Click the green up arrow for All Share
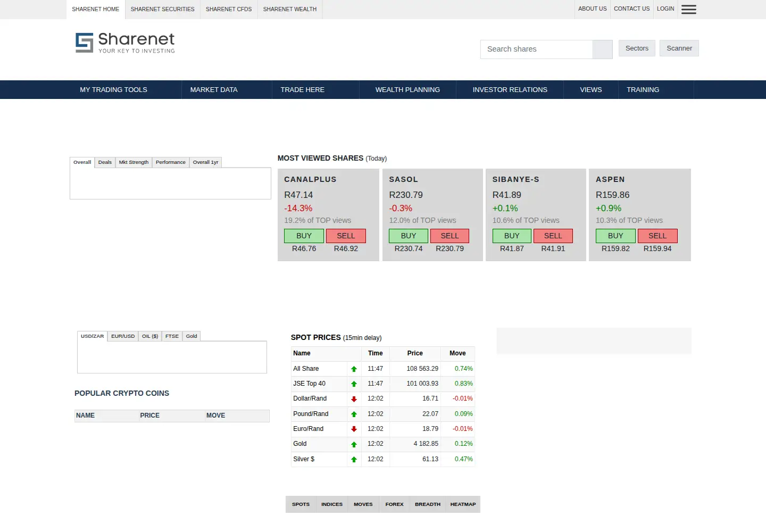The width and height of the screenshot is (766, 532). click(x=354, y=369)
